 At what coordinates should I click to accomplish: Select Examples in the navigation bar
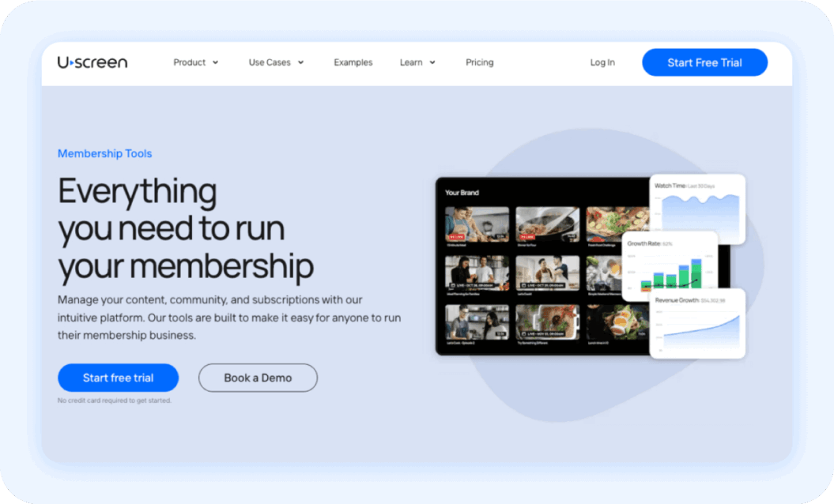(353, 62)
